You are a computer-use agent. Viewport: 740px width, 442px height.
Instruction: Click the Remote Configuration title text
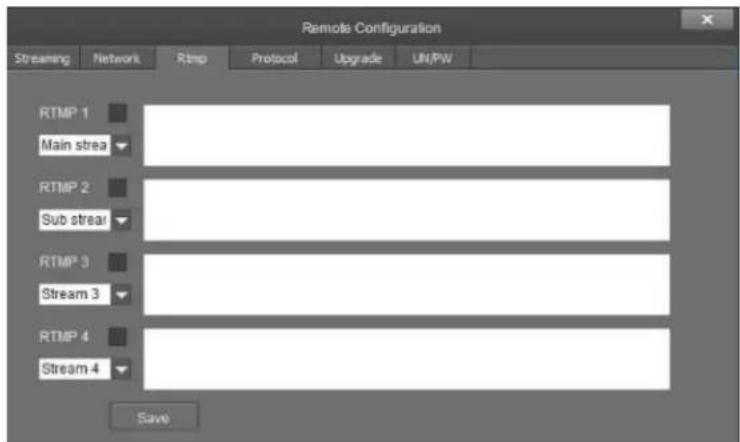click(371, 28)
